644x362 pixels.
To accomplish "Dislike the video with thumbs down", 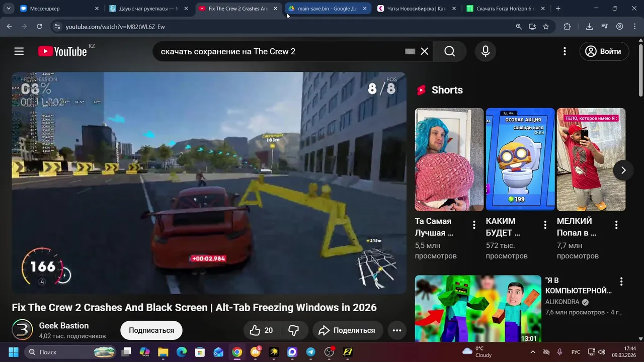I will [x=294, y=330].
